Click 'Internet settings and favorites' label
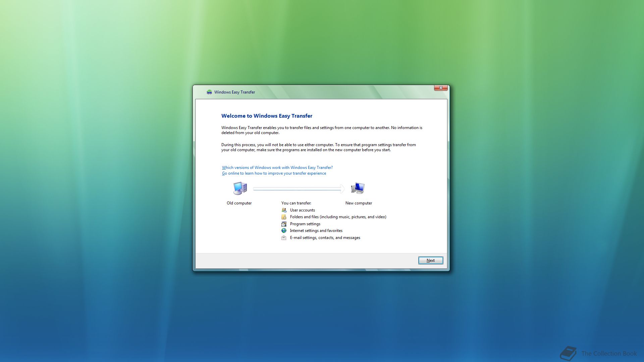 [316, 231]
